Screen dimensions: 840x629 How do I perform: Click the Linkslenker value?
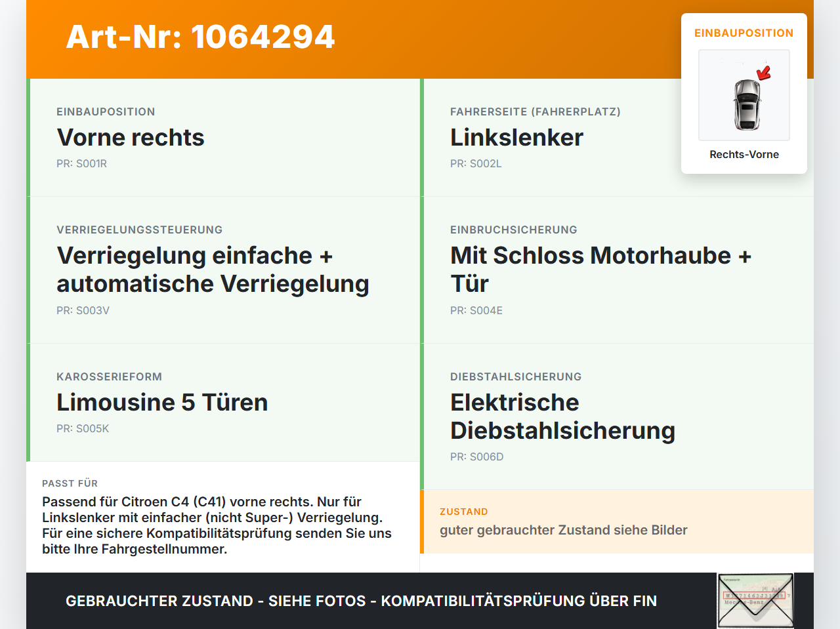point(516,138)
